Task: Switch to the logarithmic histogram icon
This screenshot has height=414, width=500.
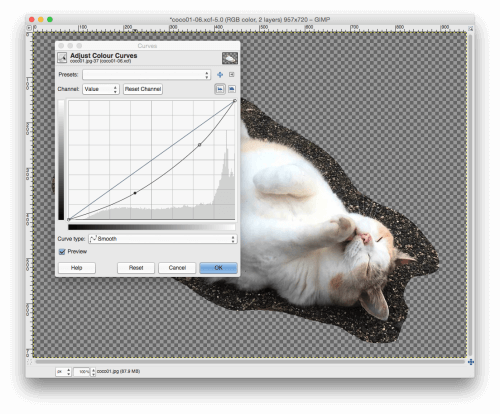Action: coord(232,89)
